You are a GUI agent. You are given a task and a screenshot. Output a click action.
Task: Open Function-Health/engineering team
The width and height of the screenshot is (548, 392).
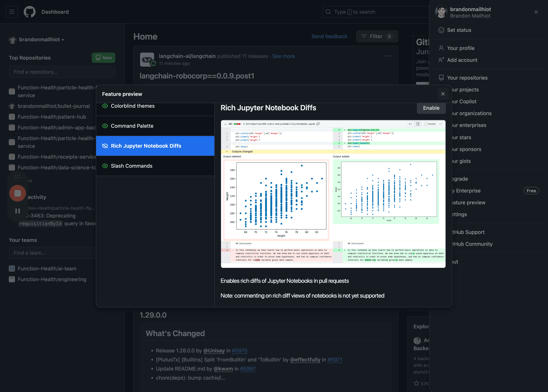pyautogui.click(x=52, y=279)
